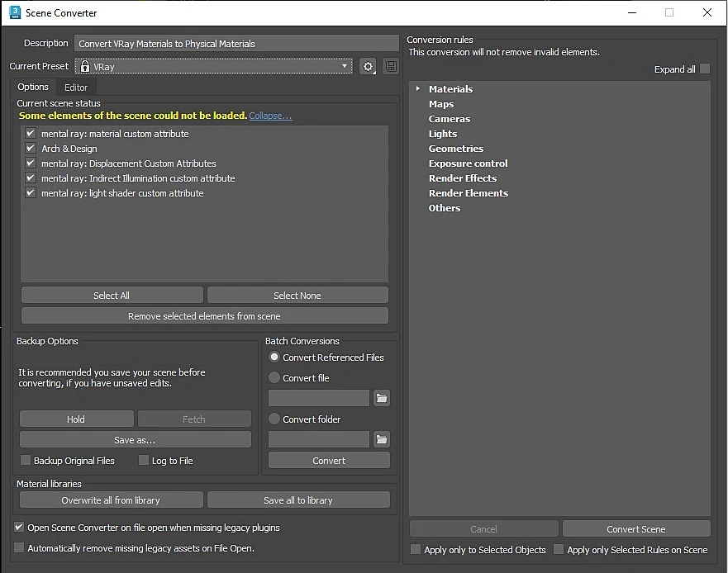This screenshot has width=728, height=573.
Task: Click the 3ds Max app icon in title bar
Action: [15, 12]
